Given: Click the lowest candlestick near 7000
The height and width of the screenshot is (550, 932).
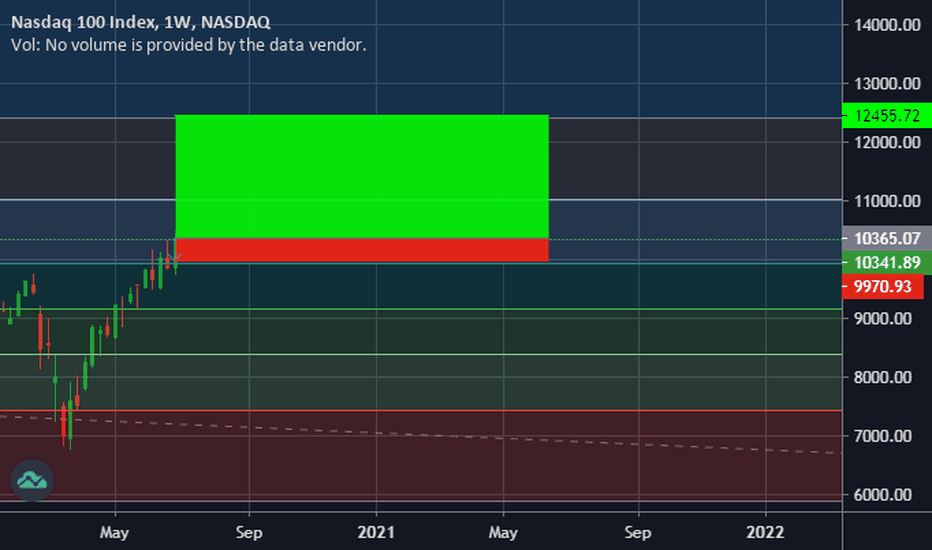Looking at the screenshot, I should [70, 420].
